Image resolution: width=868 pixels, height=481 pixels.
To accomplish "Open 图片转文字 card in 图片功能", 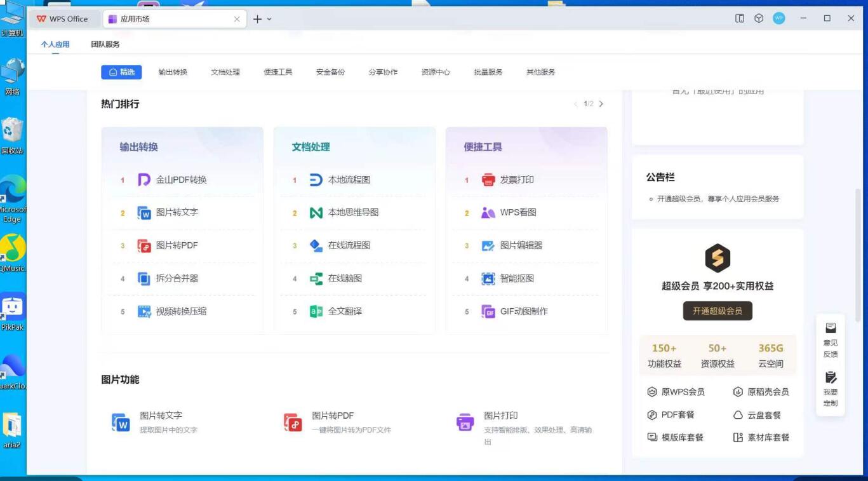I will tap(156, 422).
